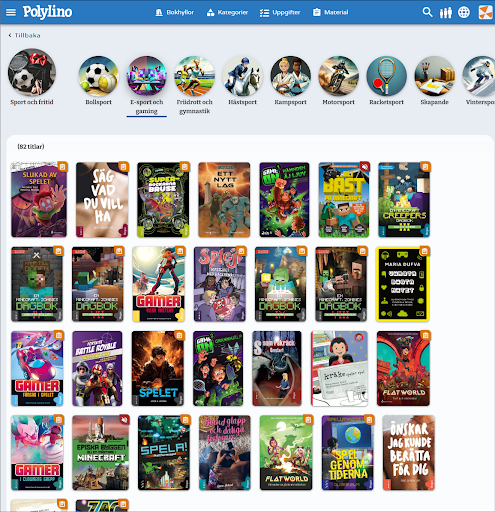Select the Racketsport category circle
Image resolution: width=495 pixels, height=512 pixels.
coord(386,76)
